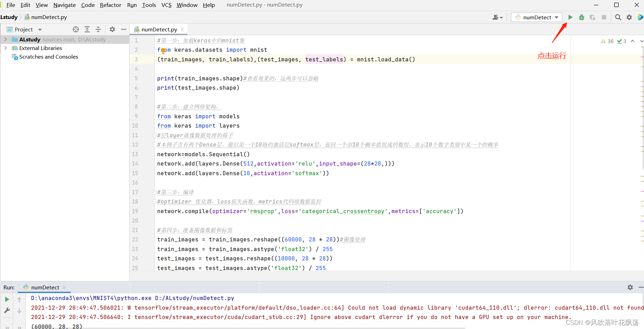Place cursor on mnist.load_data() line

pos(286,59)
